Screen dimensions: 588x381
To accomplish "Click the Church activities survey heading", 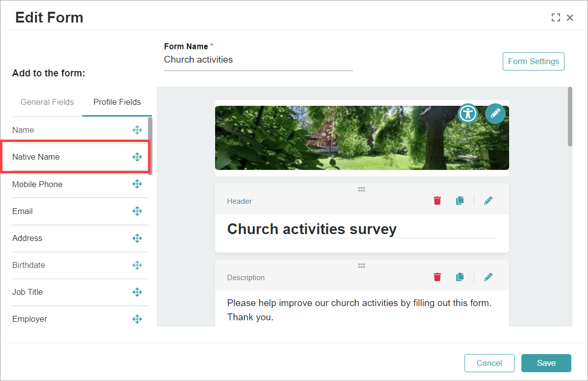I will (312, 229).
